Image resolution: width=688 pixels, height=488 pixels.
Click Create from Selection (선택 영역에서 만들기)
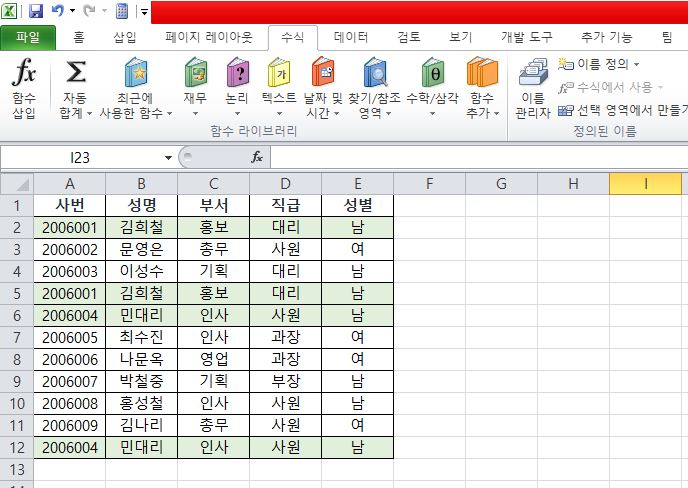[623, 110]
